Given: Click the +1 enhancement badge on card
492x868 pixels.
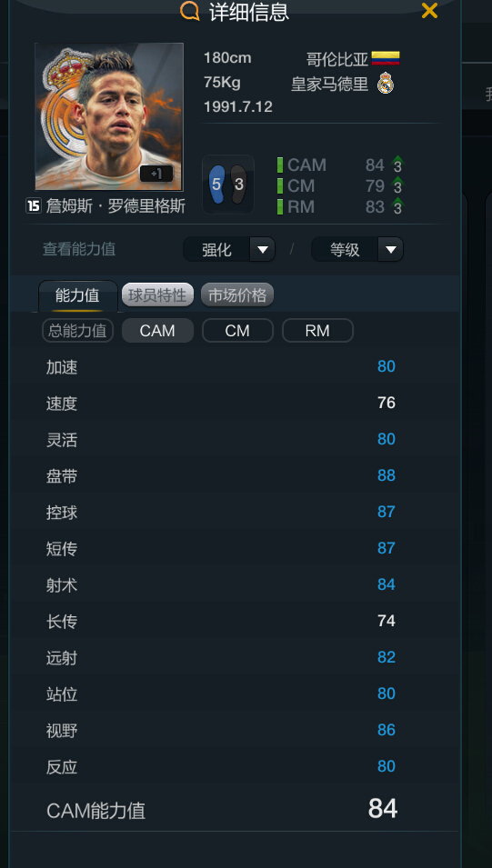Looking at the screenshot, I should coord(156,174).
